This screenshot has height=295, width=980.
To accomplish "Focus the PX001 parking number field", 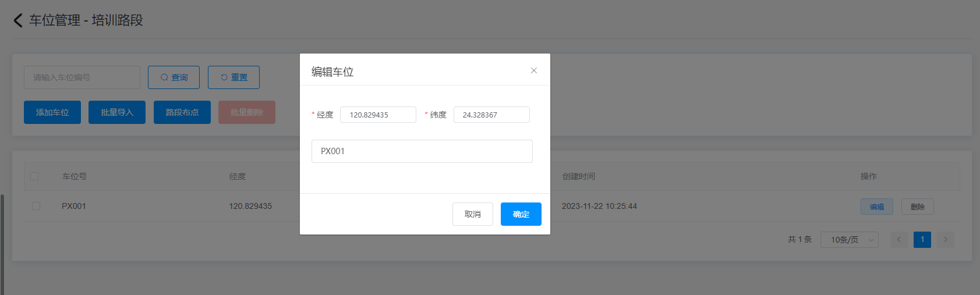I will [422, 151].
